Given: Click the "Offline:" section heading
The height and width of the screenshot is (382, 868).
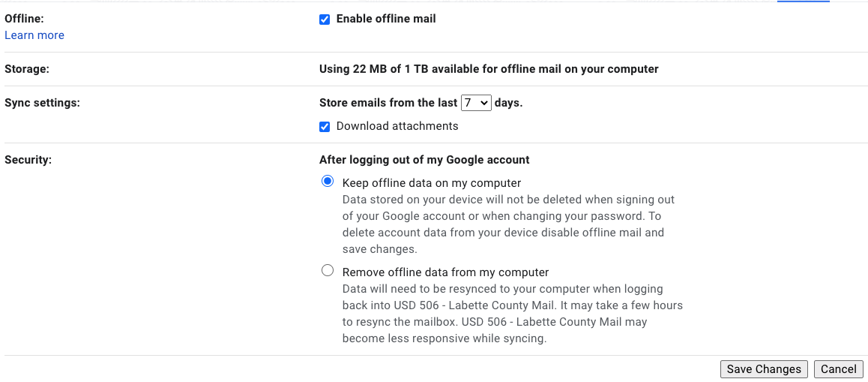Looking at the screenshot, I should pyautogui.click(x=24, y=19).
